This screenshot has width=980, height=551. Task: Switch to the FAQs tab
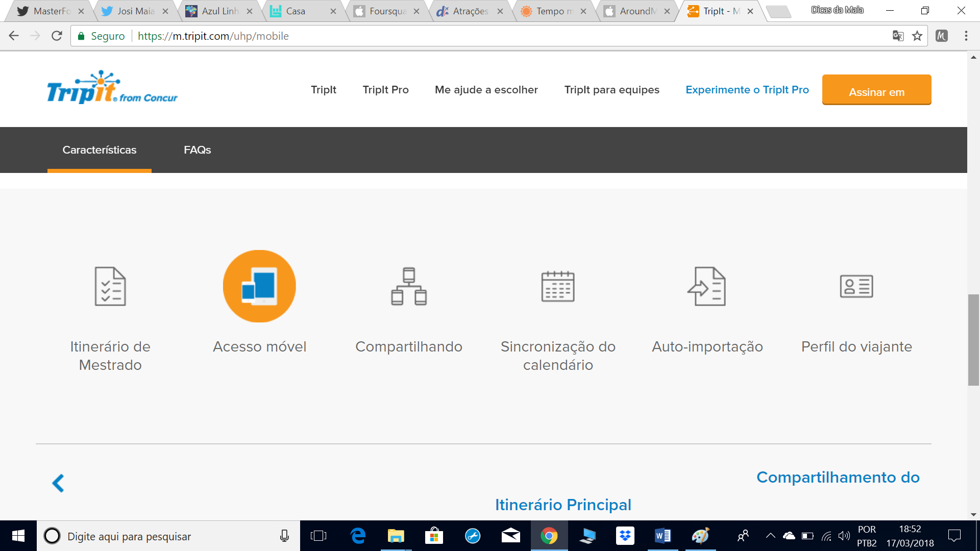pyautogui.click(x=197, y=150)
